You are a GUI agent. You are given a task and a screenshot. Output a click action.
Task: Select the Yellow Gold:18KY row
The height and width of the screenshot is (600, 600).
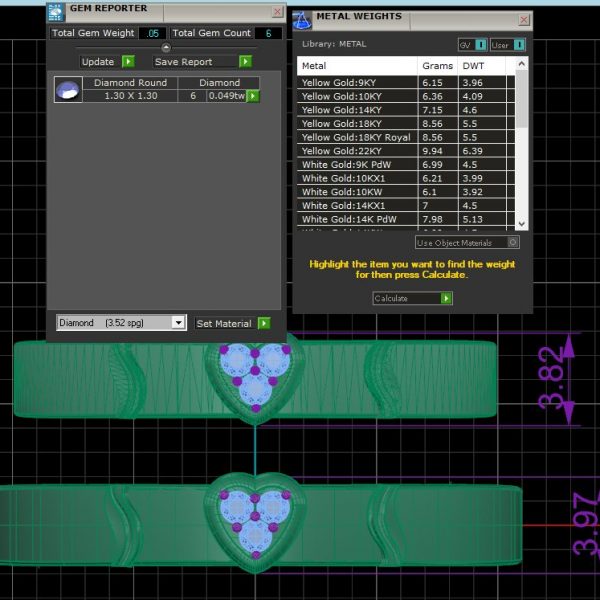[406, 124]
